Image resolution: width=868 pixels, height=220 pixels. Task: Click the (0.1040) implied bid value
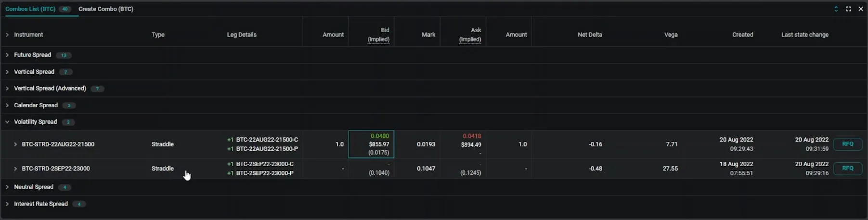379,173
